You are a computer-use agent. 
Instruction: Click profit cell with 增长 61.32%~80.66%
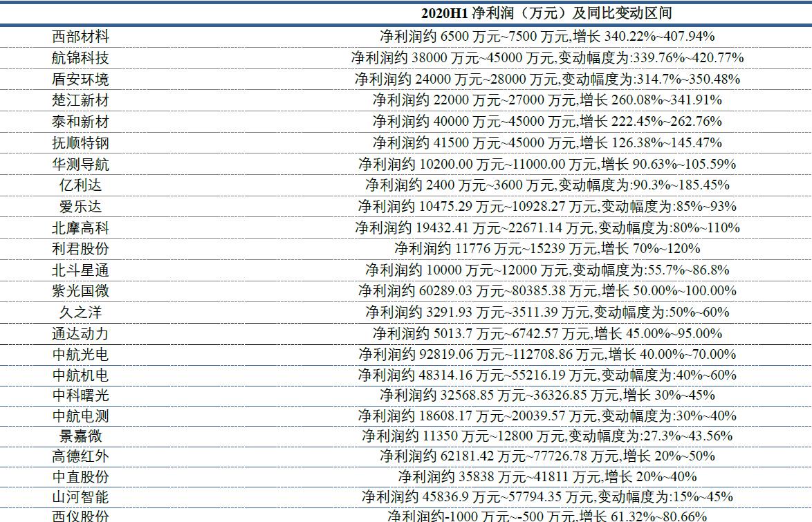tap(547, 516)
